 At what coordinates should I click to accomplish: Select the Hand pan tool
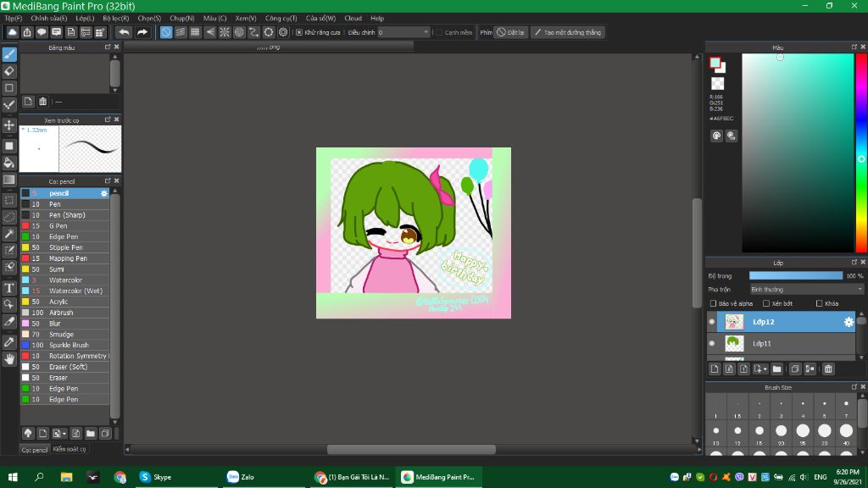coord(9,359)
